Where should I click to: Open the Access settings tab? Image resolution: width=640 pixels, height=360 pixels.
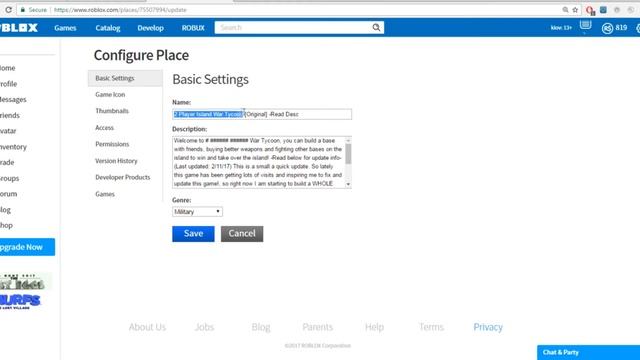click(104, 128)
